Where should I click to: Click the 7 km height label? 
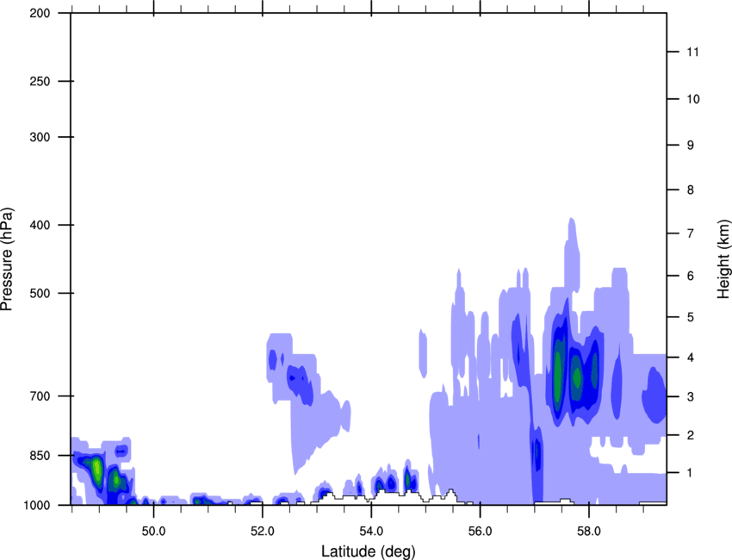(x=691, y=233)
